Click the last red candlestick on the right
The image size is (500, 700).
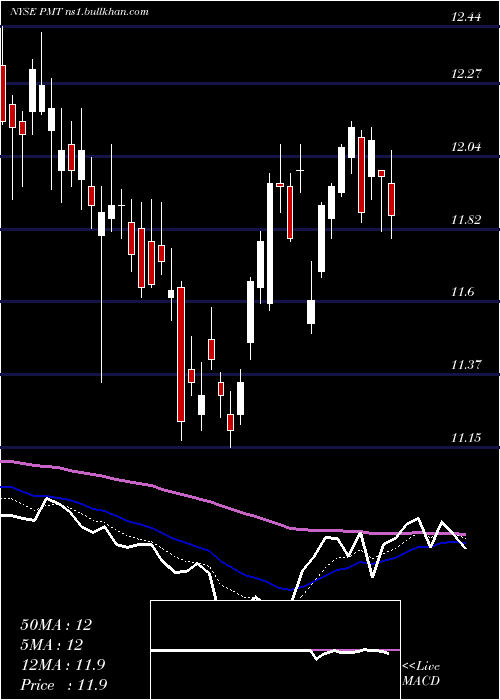coord(392,199)
